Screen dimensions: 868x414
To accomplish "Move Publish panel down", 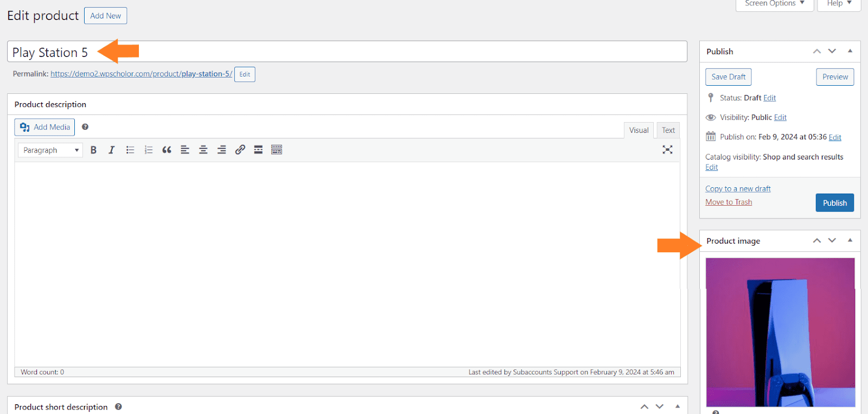I will [x=832, y=51].
